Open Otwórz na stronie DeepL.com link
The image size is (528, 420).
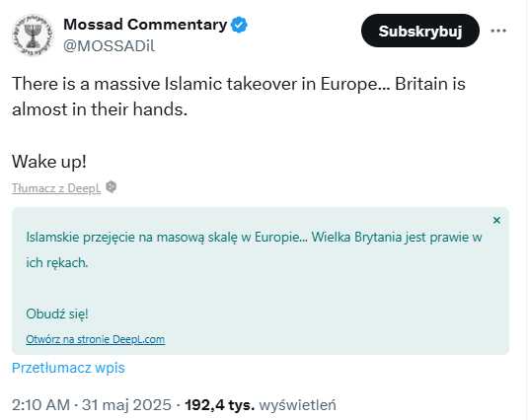click(96, 339)
